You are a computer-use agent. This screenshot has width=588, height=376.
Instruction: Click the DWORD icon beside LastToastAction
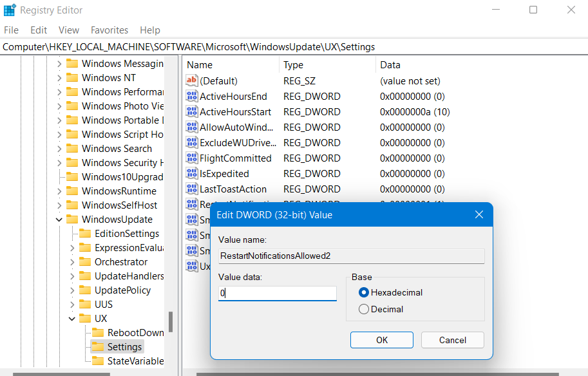(192, 189)
